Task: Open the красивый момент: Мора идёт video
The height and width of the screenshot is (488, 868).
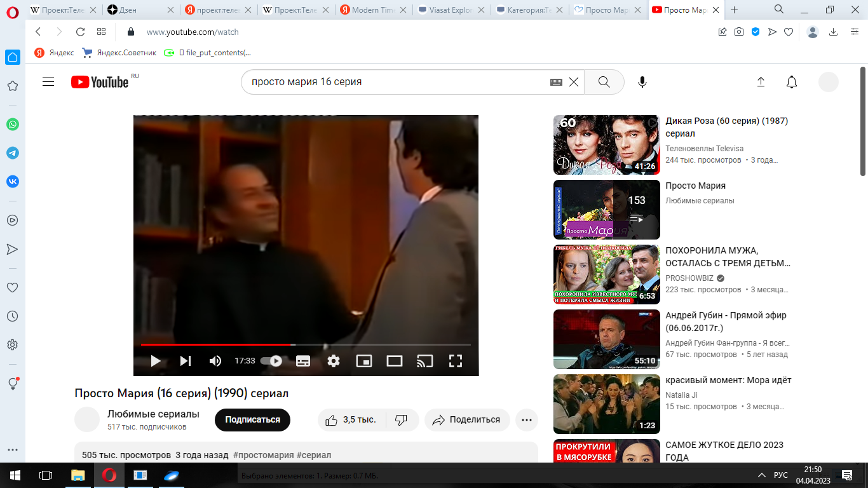Action: click(607, 404)
